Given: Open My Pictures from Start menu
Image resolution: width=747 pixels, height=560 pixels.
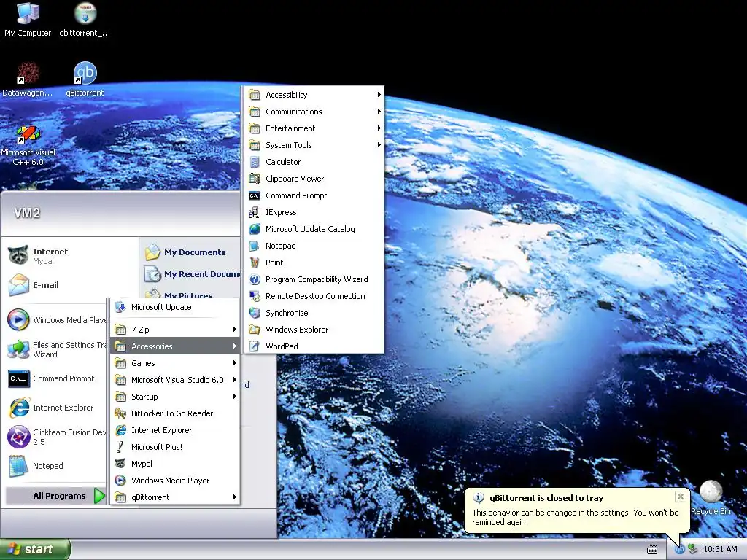Looking at the screenshot, I should coord(190,293).
